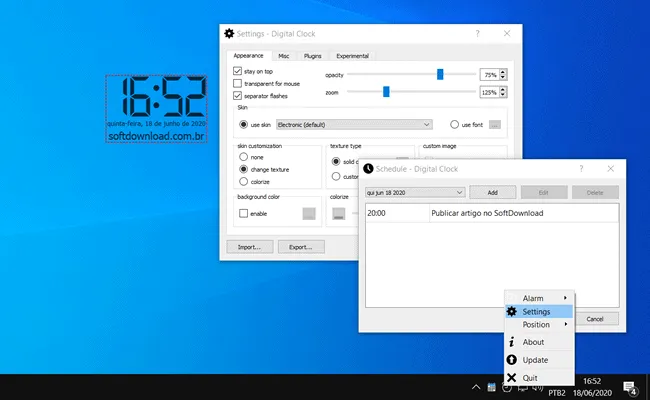Click the zoom slider handle
This screenshot has height=400, width=650.
tap(386, 92)
